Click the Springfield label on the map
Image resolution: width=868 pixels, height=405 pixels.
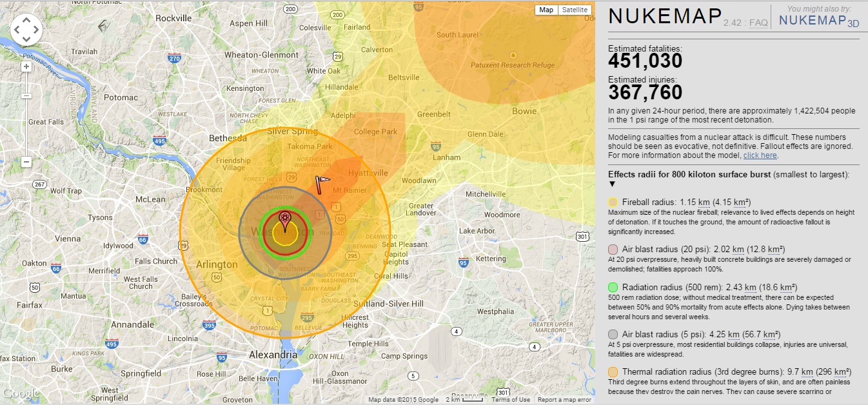(141, 373)
